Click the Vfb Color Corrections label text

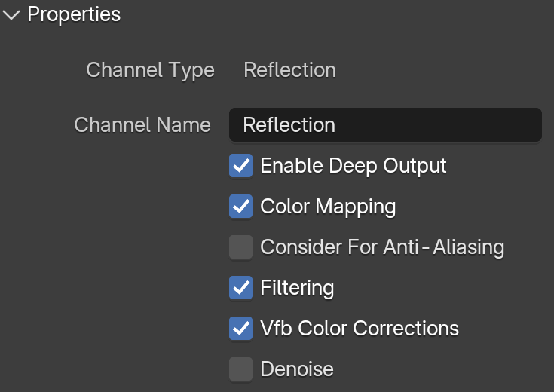360,329
